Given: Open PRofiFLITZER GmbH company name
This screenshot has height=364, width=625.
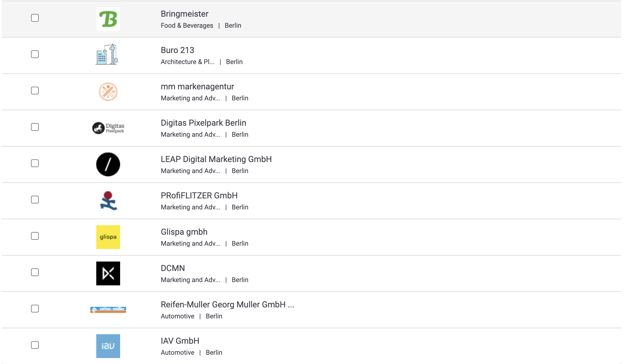Looking at the screenshot, I should pos(199,196).
